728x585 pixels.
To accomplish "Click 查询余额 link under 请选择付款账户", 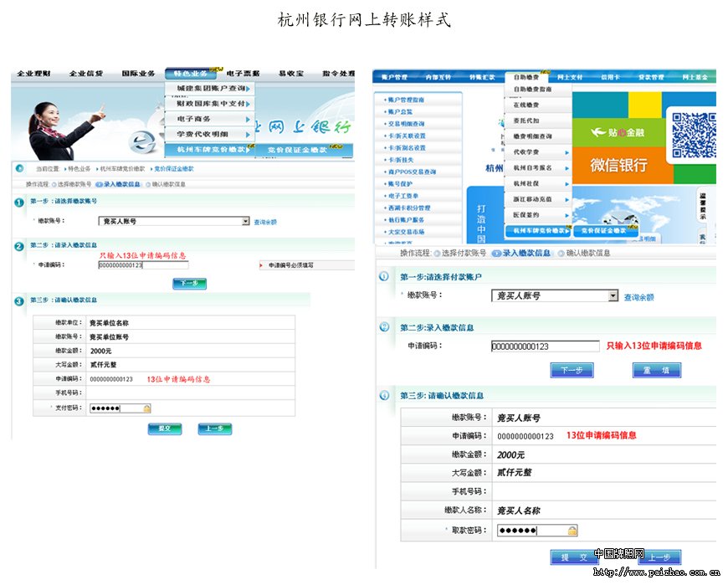I will 638,297.
